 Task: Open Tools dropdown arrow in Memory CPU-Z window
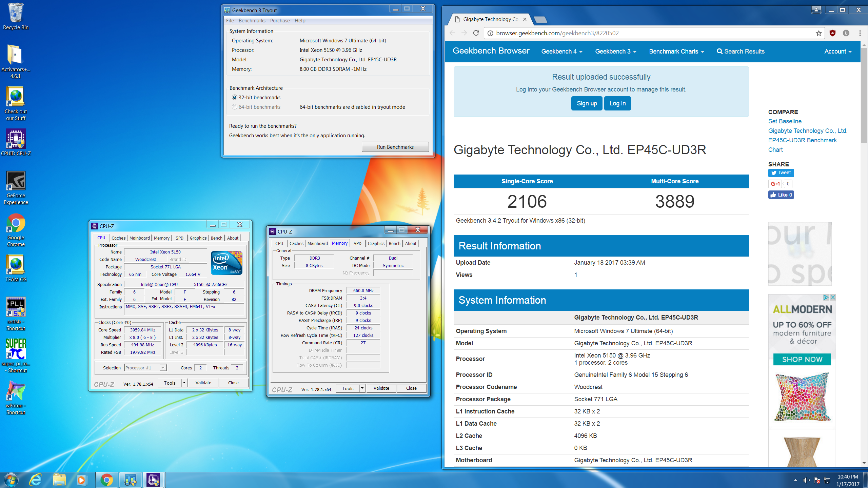(362, 388)
